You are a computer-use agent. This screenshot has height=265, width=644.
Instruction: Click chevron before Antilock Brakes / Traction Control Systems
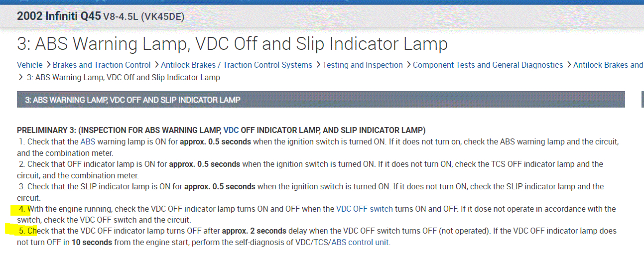[x=156, y=65]
